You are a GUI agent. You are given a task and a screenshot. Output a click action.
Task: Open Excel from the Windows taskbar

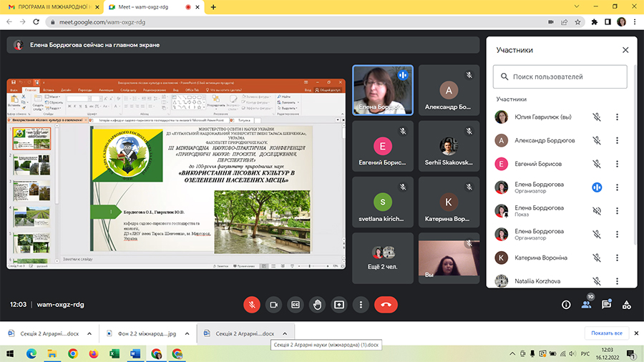click(114, 353)
